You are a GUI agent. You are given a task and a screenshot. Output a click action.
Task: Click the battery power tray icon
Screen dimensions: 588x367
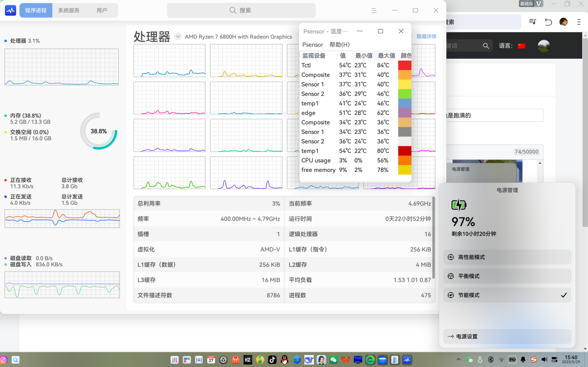coord(512,360)
